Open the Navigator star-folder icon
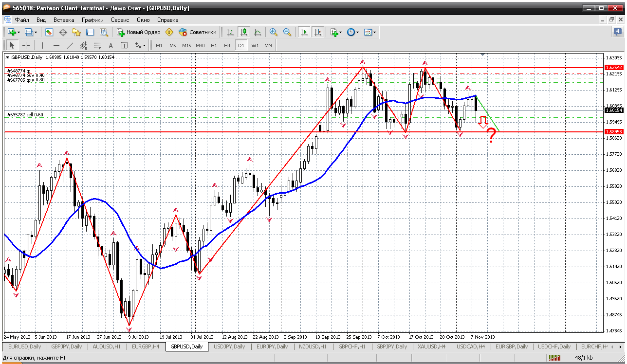This screenshot has height=364, width=627. pos(76,32)
